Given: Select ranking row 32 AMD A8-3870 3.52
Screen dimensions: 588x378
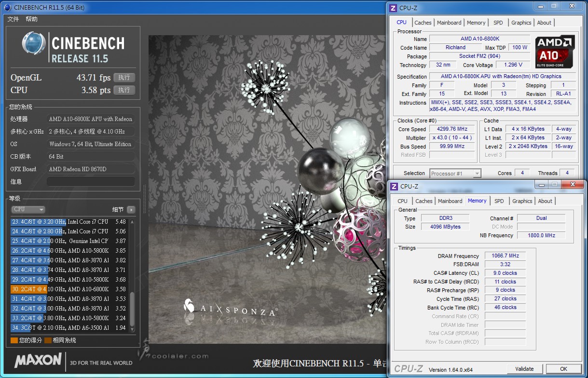Looking at the screenshot, I should pos(69,309).
